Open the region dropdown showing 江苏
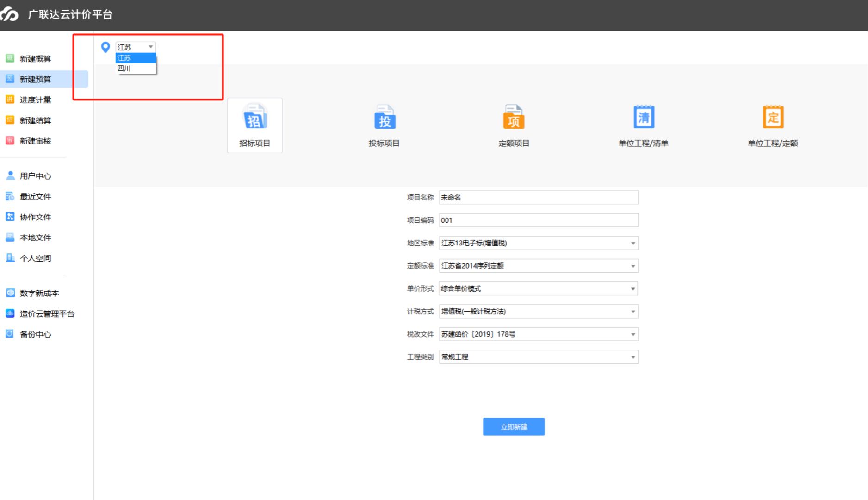 (136, 47)
